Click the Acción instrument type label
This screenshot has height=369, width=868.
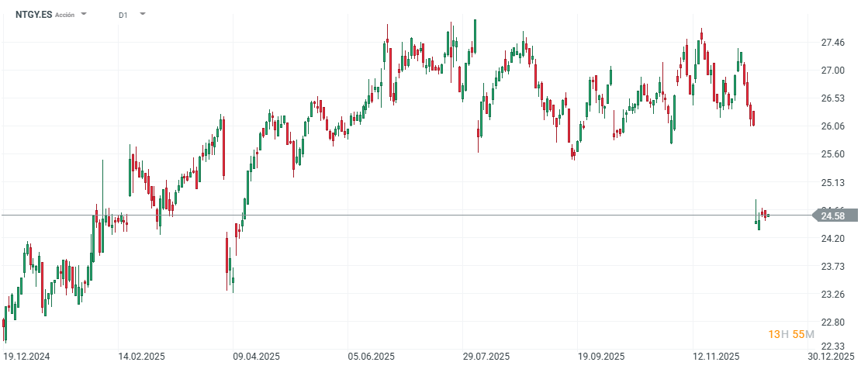[x=65, y=15]
